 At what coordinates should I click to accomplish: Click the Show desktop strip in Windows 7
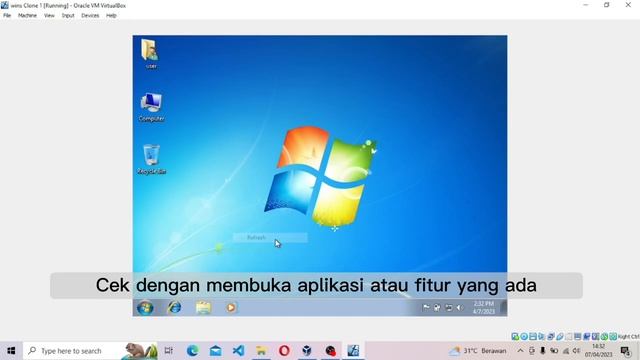(504, 307)
